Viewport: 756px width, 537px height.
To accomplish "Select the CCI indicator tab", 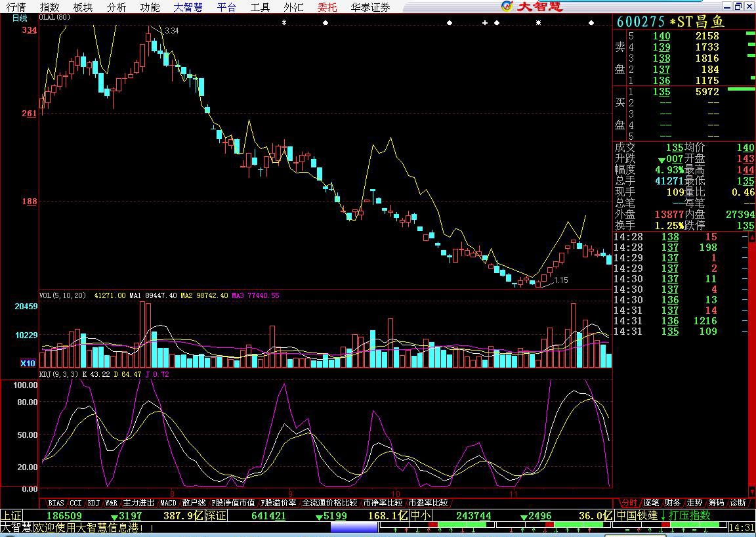I will pyautogui.click(x=75, y=503).
